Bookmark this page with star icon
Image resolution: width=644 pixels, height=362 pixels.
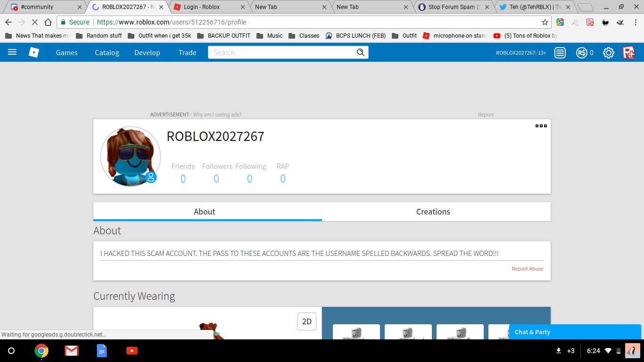545,22
